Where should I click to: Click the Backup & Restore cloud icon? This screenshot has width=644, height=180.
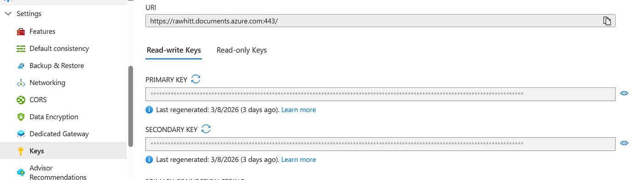[21, 66]
